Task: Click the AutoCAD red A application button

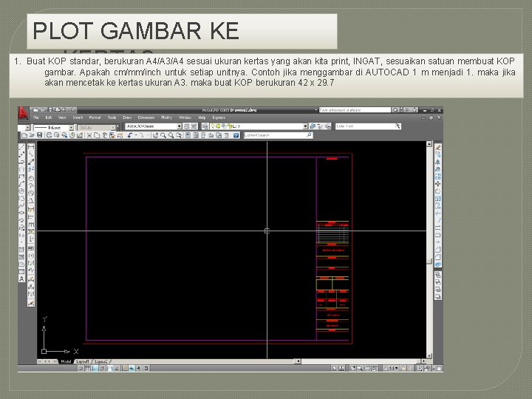Action: (23, 113)
